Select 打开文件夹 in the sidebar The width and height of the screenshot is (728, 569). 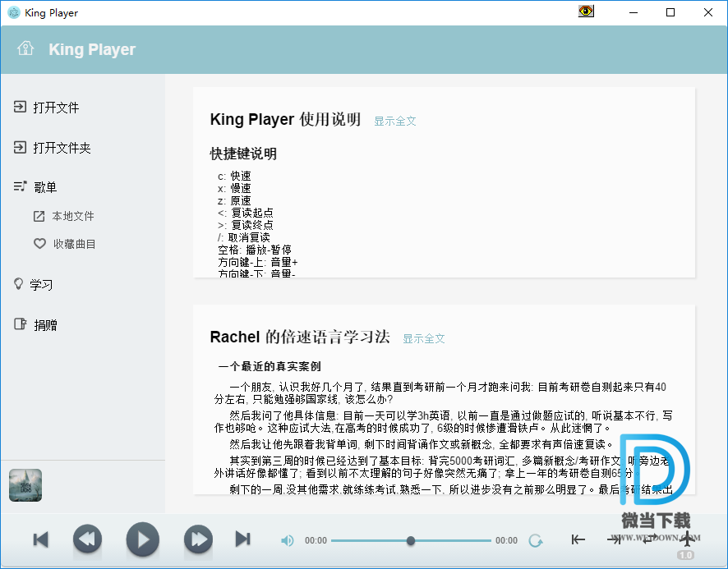52,148
